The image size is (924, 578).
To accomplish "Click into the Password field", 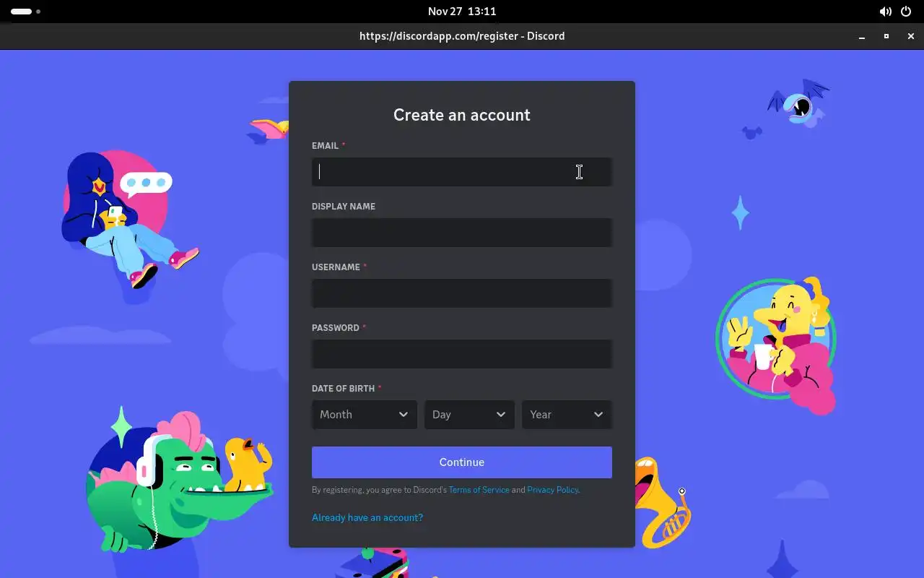I will (x=462, y=354).
